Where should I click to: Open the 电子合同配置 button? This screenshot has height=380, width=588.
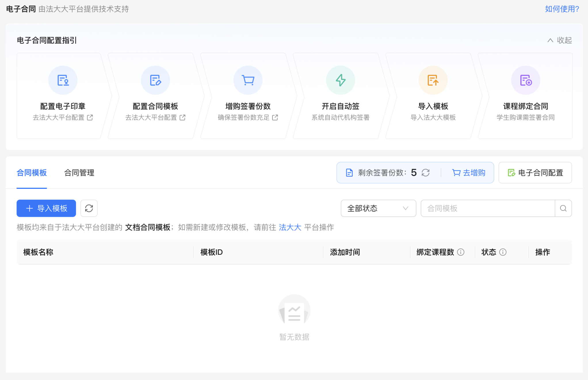pos(535,173)
